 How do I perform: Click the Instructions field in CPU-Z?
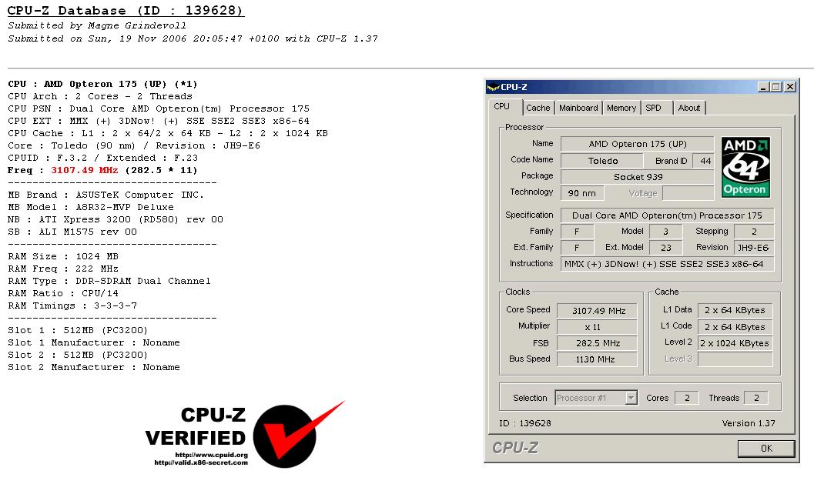pyautogui.click(x=667, y=264)
